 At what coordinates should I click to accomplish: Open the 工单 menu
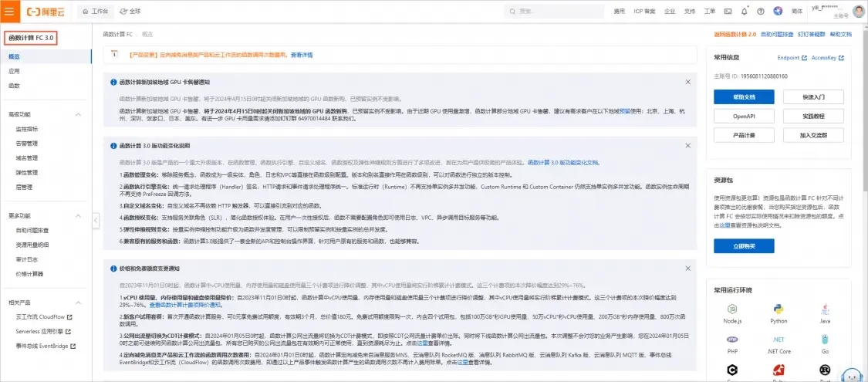coord(709,11)
